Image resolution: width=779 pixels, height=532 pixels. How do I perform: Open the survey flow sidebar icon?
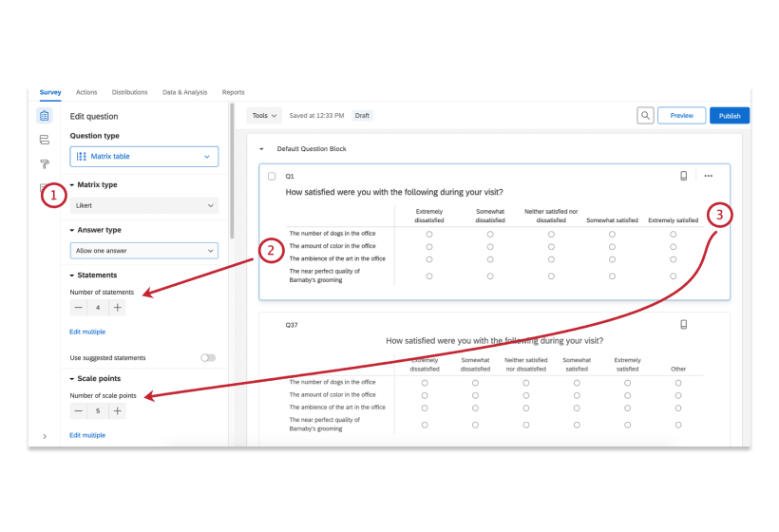tap(45, 140)
